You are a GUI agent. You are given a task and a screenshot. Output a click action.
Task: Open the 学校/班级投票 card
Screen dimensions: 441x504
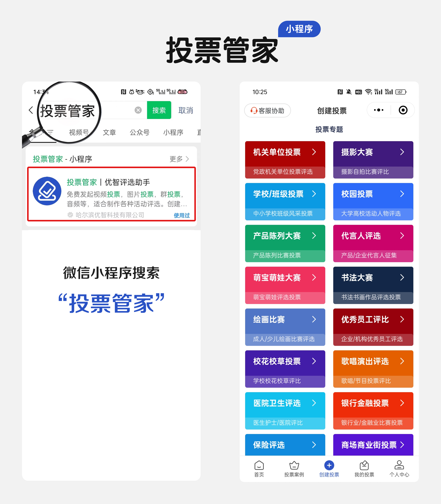pos(285,201)
